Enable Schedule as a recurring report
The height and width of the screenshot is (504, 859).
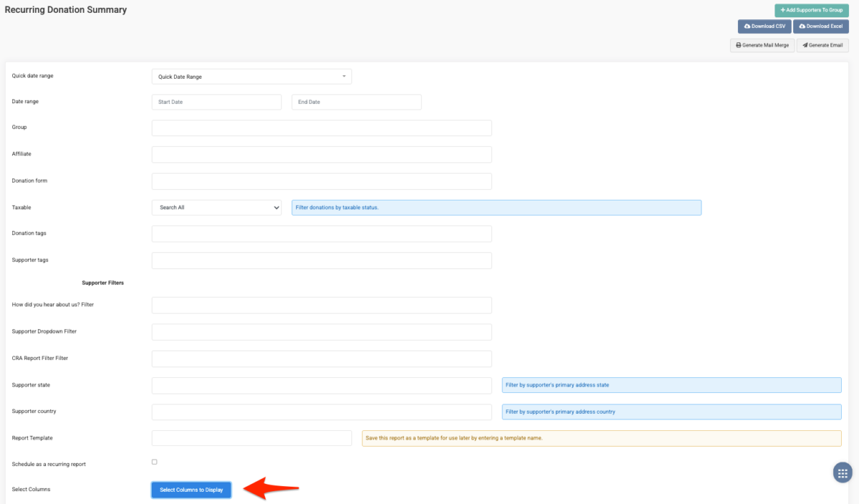[x=154, y=462]
